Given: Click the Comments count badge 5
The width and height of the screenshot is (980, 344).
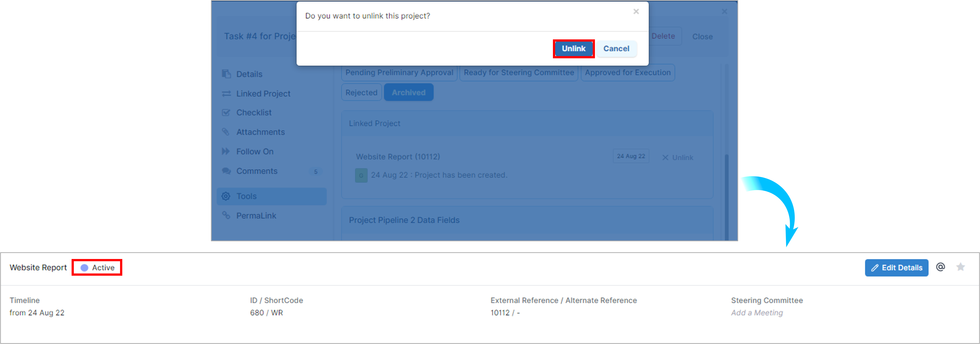Looking at the screenshot, I should pyautogui.click(x=315, y=171).
